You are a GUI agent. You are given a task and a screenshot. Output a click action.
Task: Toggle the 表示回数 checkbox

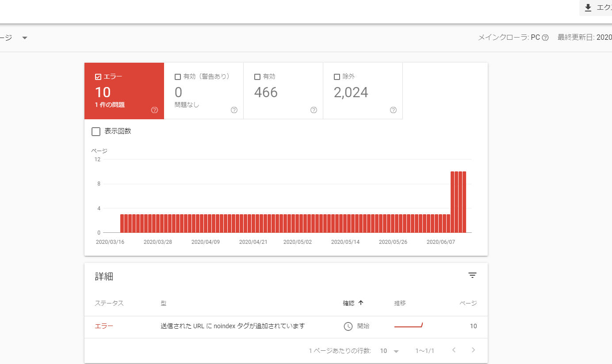point(96,131)
